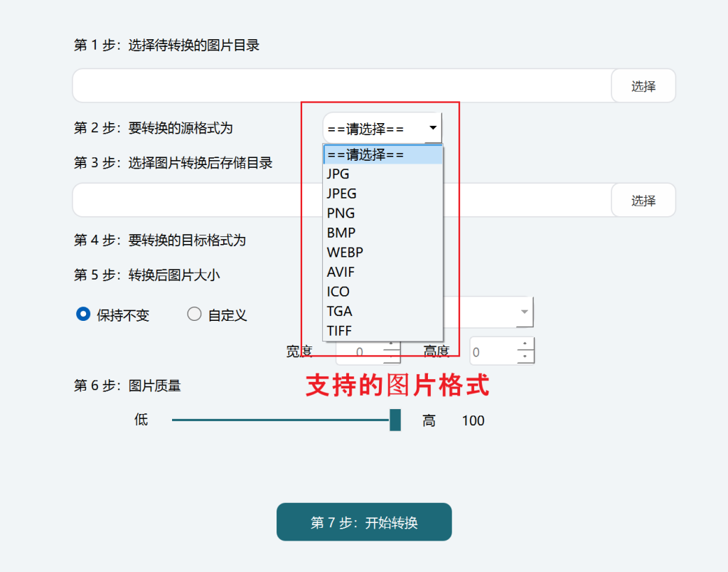Click the 选择 button for output storage directory
This screenshot has height=572, width=728.
(x=643, y=201)
